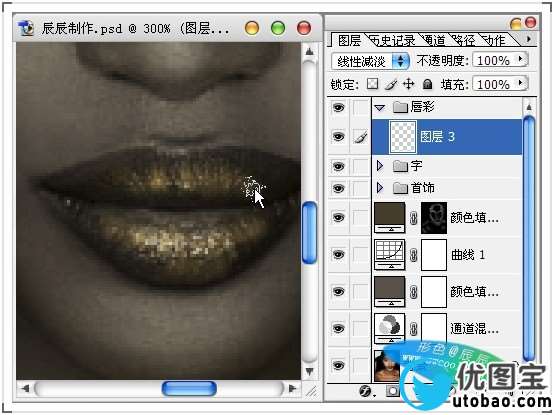Hide the 首饰 group with eye icon

(338, 189)
